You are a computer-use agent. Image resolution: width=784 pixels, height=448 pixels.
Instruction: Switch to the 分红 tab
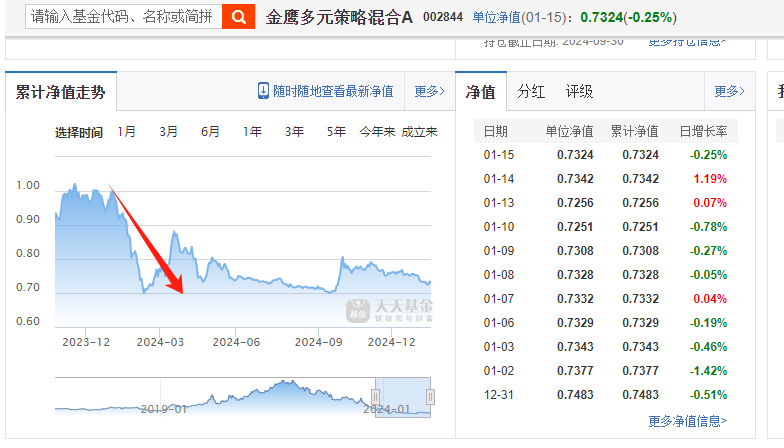[x=531, y=92]
